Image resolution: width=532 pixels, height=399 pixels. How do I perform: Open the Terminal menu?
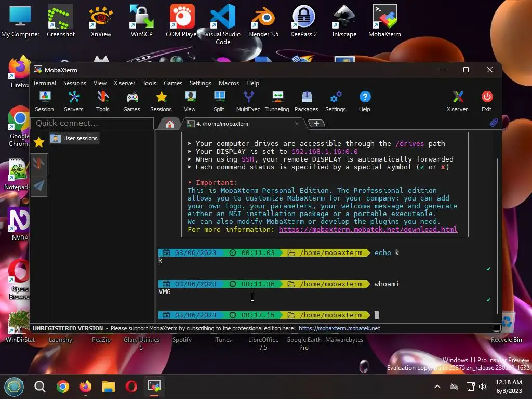pyautogui.click(x=45, y=83)
